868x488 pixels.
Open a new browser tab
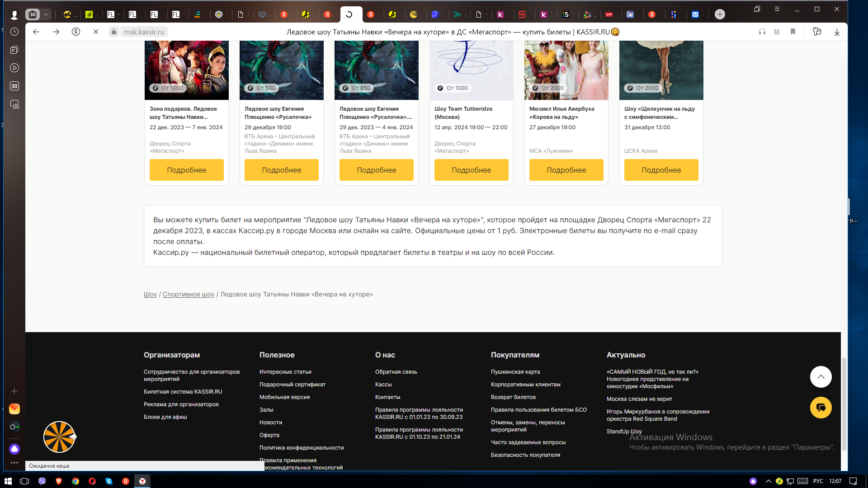tap(720, 14)
